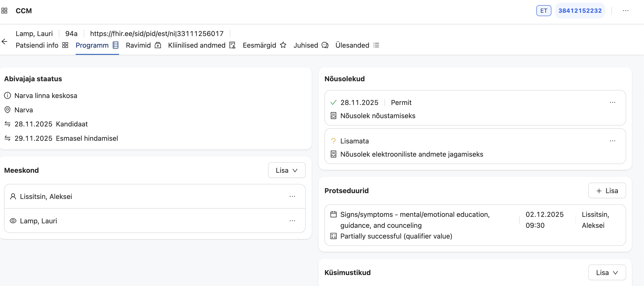Open the Lisa dropdown in Küsimustikud
The height and width of the screenshot is (286, 644).
(x=607, y=272)
